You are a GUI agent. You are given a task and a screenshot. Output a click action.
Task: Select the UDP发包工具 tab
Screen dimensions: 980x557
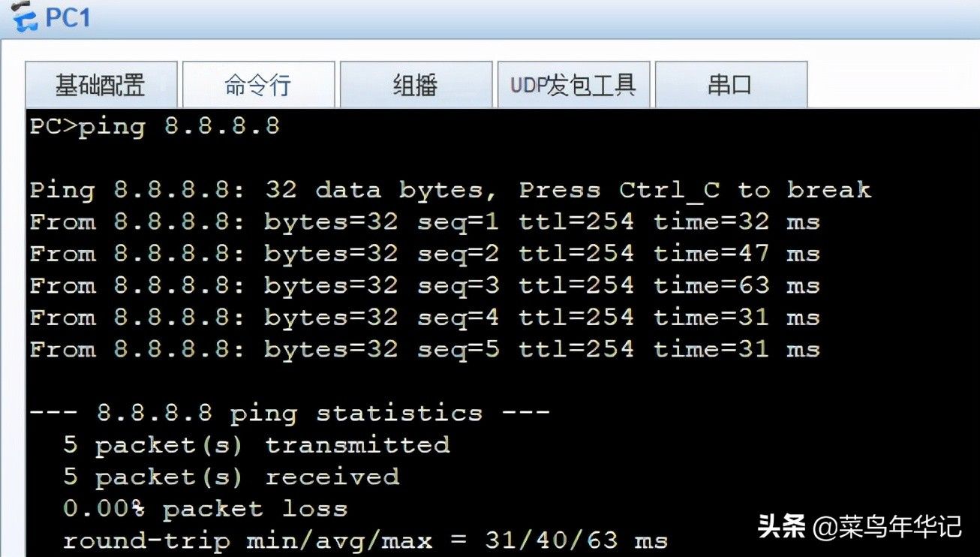point(573,85)
